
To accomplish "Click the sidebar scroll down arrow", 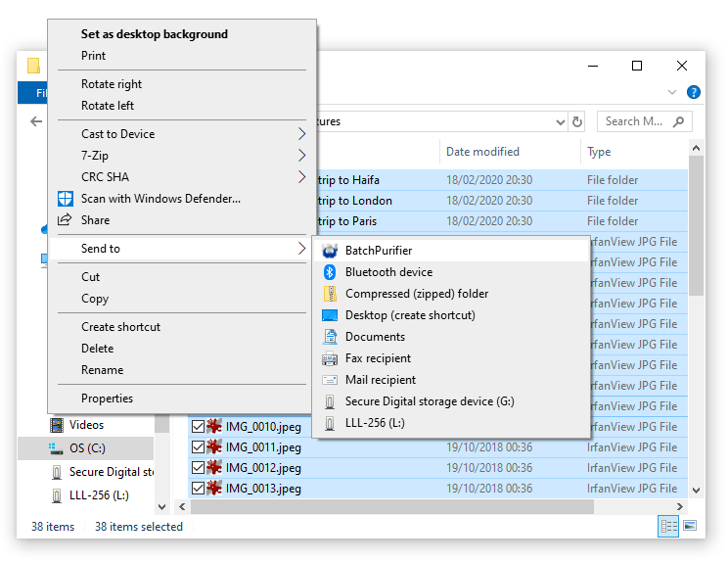I will point(161,506).
